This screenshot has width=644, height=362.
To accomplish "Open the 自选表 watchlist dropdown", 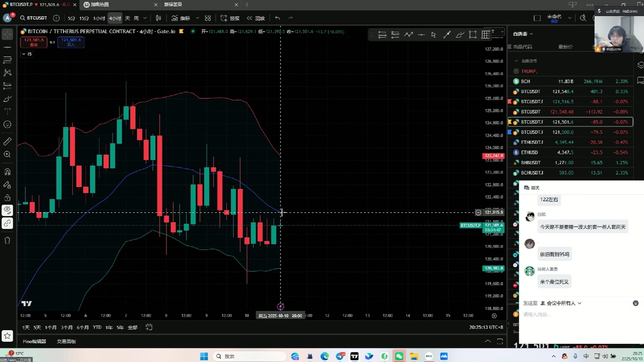I will [x=523, y=34].
